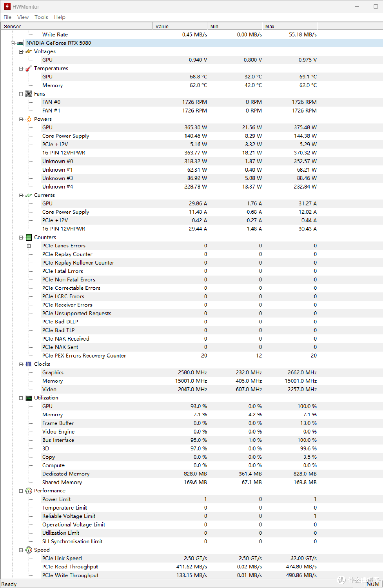This screenshot has width=383, height=588.
Task: Collapse the Speed group
Action: (x=21, y=550)
